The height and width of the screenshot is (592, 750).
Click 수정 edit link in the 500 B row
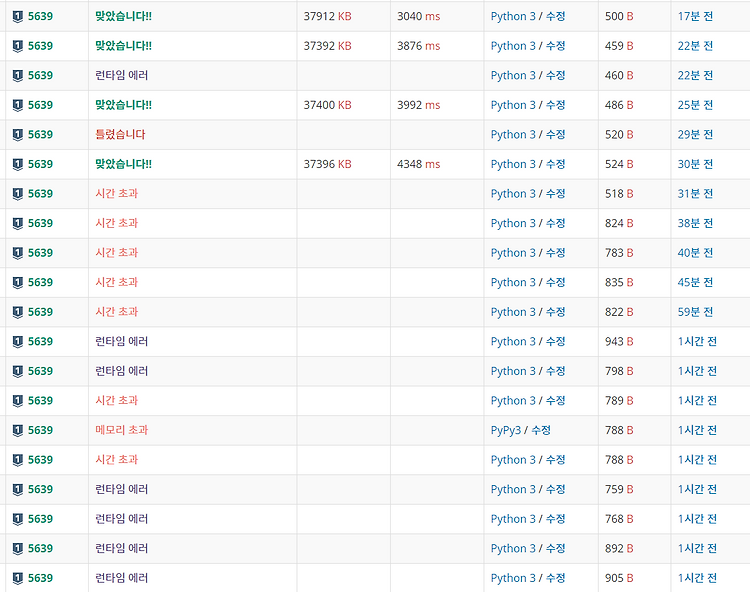pos(555,16)
